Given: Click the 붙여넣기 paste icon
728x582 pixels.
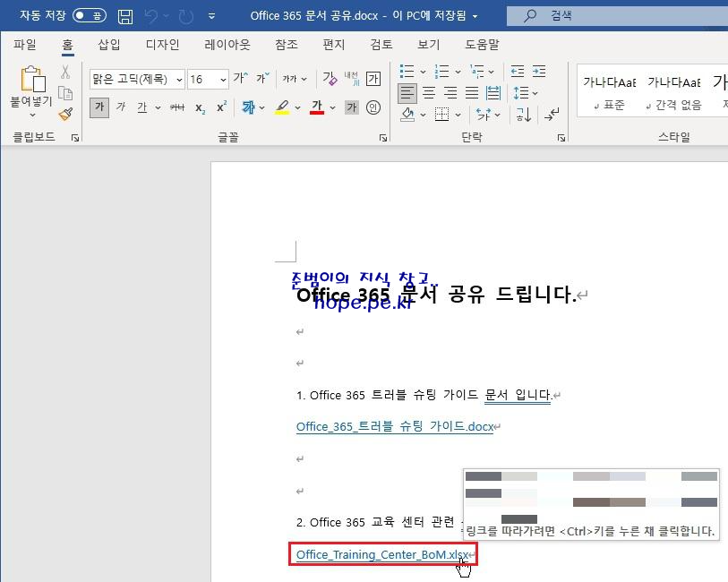Looking at the screenshot, I should point(33,78).
